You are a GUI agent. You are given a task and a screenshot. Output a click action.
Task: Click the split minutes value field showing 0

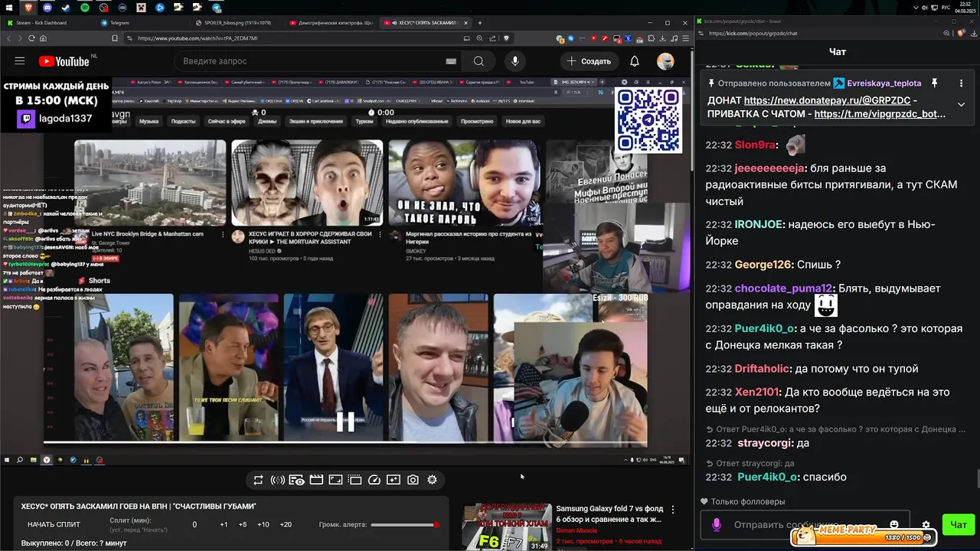(x=194, y=524)
